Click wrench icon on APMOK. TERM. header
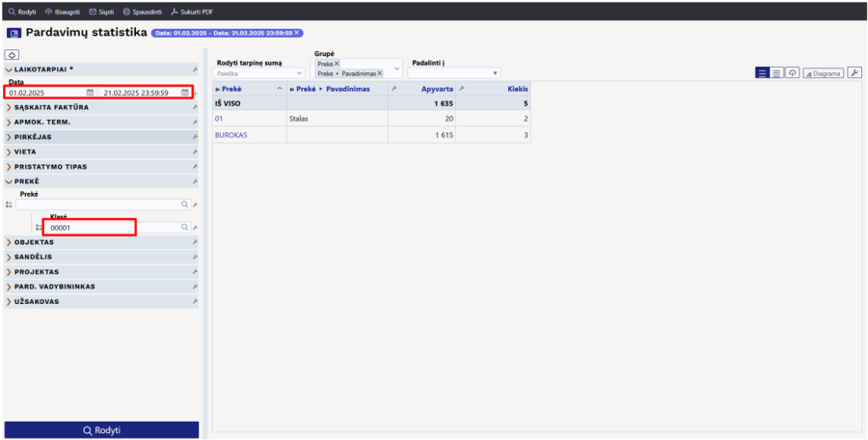Viewport: 868px width, 440px height. pos(195,122)
